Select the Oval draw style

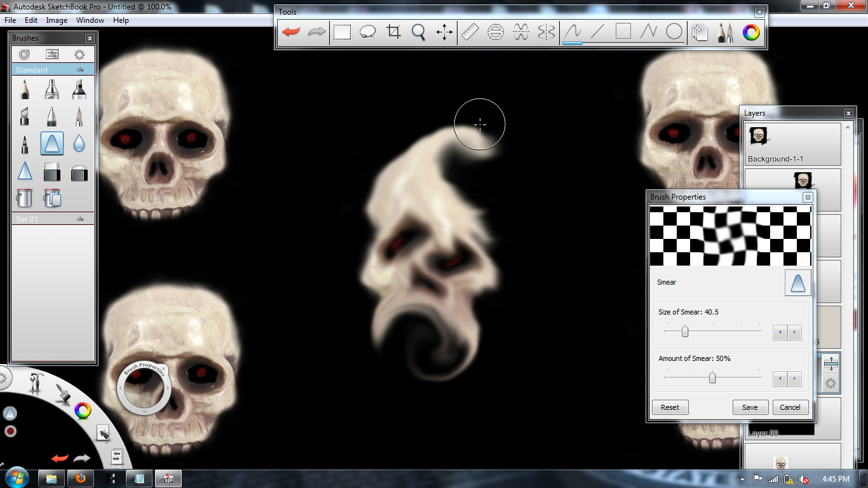point(674,32)
